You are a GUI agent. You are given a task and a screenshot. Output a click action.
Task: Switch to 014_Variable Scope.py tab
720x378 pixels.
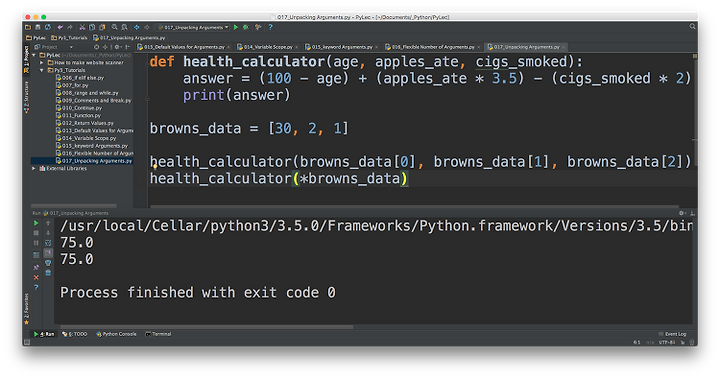tap(268, 47)
